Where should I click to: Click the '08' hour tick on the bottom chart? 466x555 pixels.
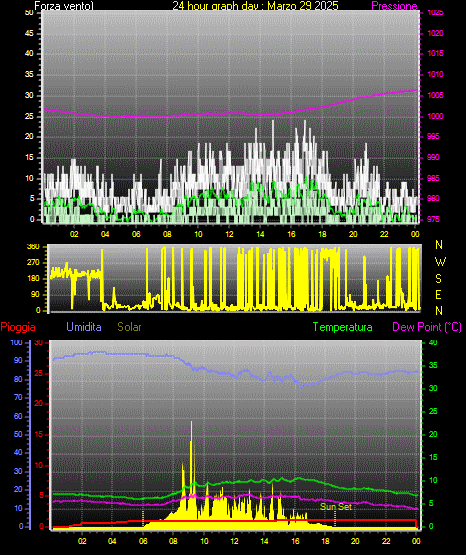click(173, 541)
